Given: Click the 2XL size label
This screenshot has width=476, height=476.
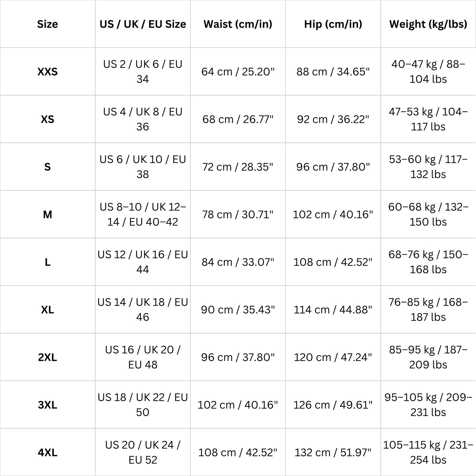Looking at the screenshot, I should point(47,357).
